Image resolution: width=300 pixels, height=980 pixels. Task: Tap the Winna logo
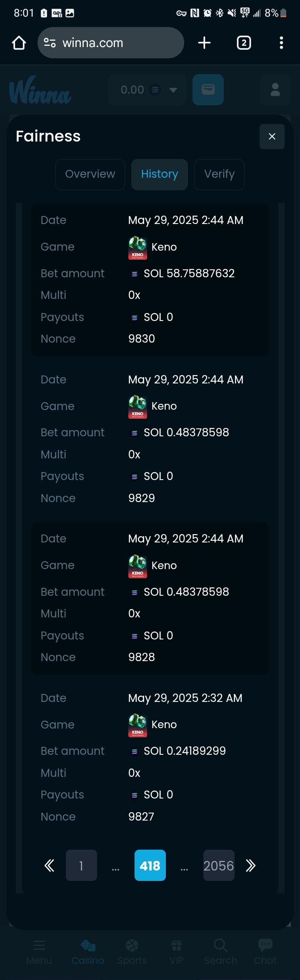pyautogui.click(x=40, y=90)
